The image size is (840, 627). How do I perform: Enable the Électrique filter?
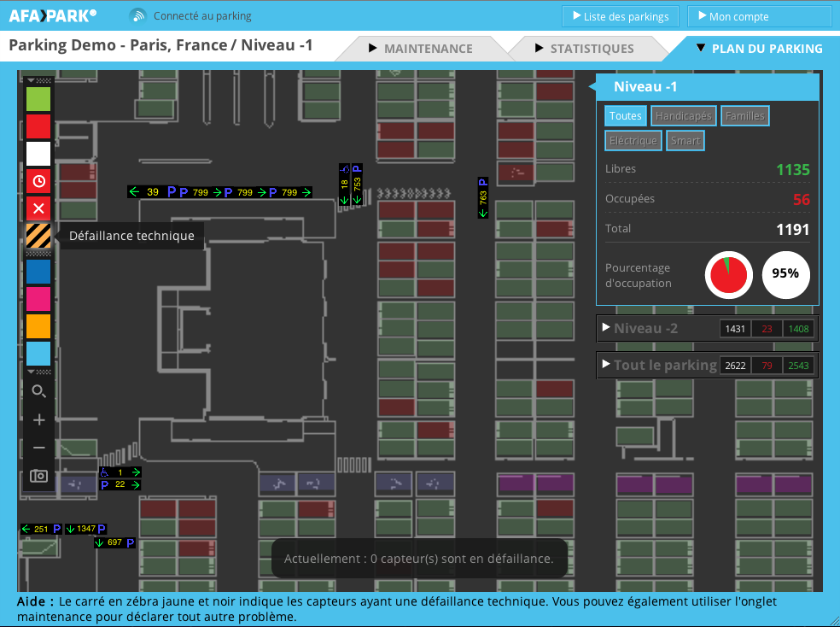tap(633, 141)
